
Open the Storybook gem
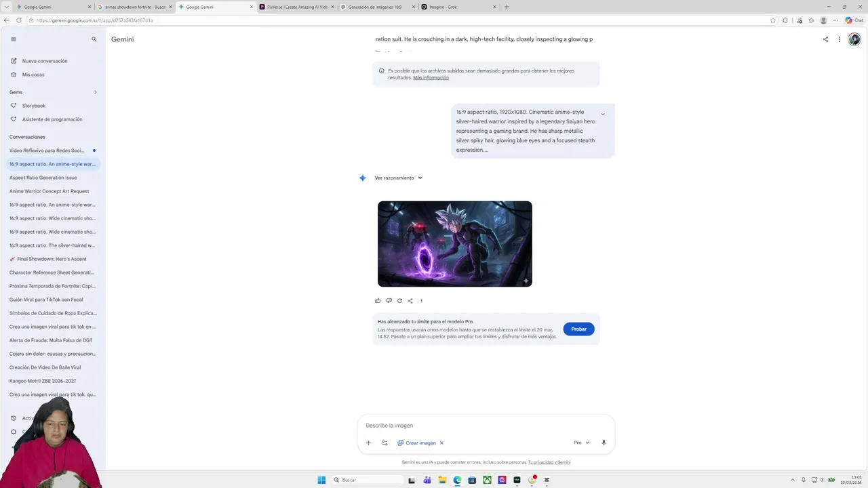(34, 106)
